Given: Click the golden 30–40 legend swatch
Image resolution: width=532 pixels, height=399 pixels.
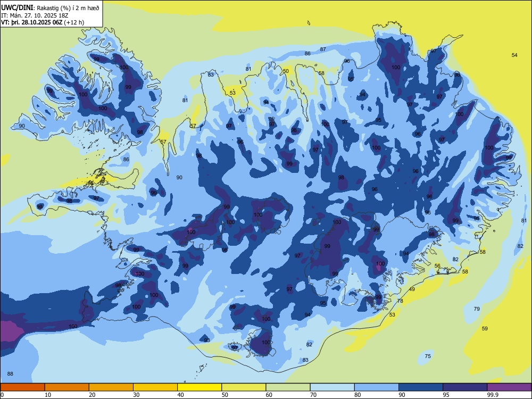Looking at the screenshot, I should tap(155, 387).
